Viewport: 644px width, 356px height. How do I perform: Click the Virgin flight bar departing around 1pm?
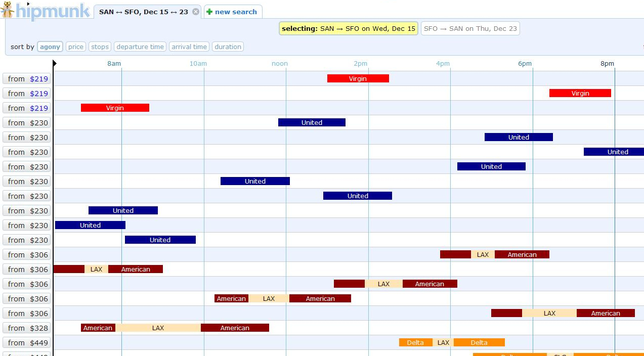[x=358, y=78]
